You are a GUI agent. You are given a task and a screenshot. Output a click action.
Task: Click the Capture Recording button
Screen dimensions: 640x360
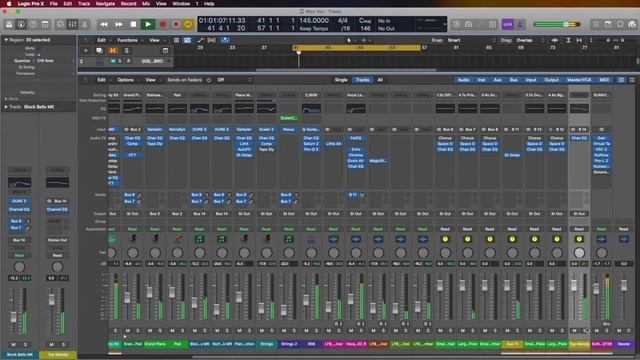(x=176, y=24)
